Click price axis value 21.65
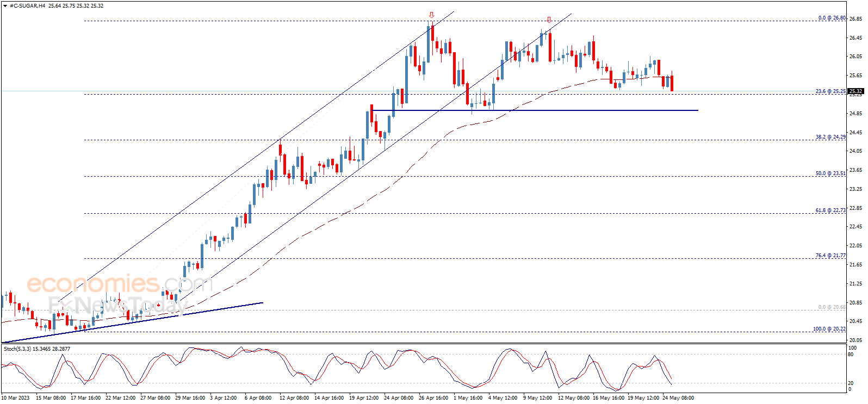Viewport: 868px width, 404px height. coord(855,265)
